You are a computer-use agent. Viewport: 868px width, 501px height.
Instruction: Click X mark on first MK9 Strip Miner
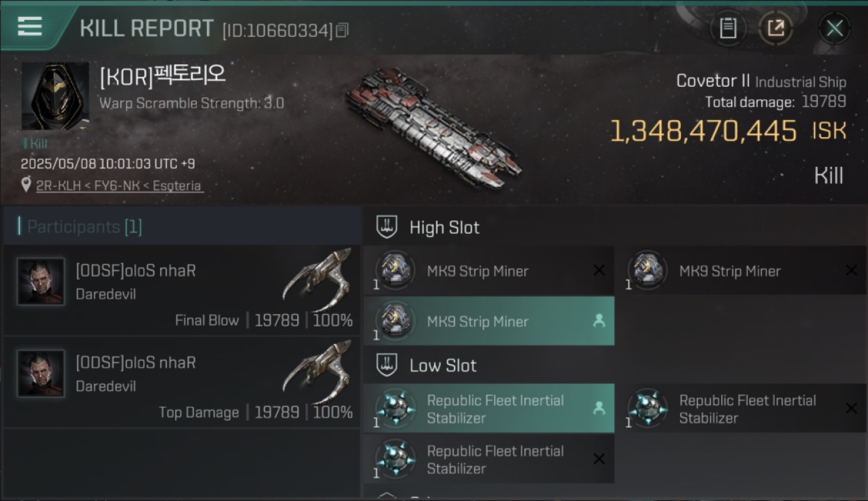[x=599, y=271]
